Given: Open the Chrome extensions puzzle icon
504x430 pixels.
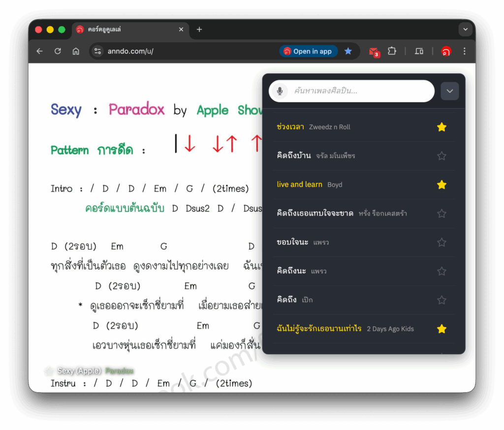Looking at the screenshot, I should (392, 51).
